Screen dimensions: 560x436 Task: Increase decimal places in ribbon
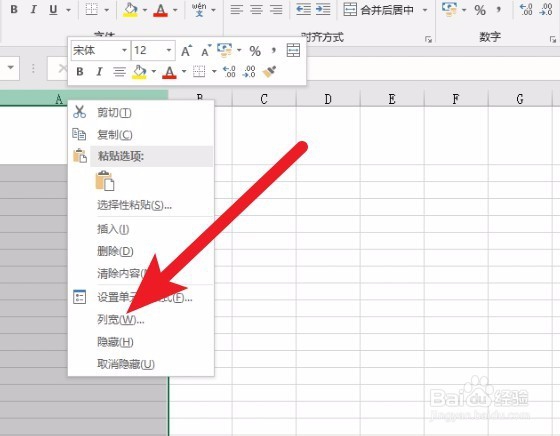tap(526, 9)
